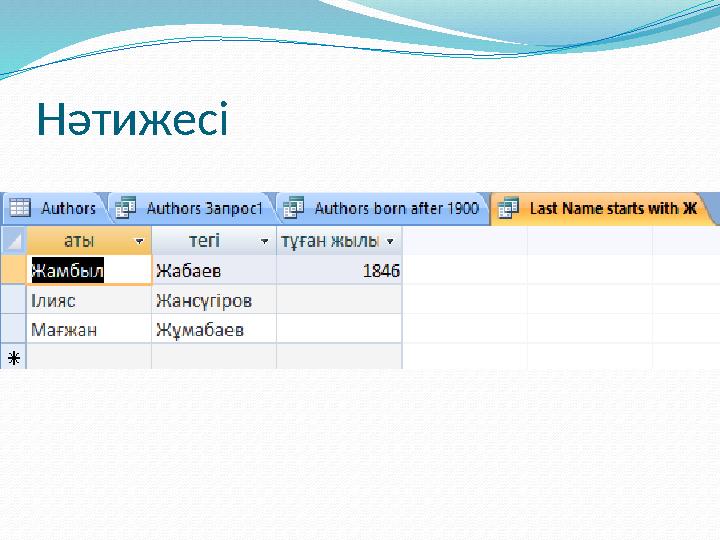Select the аты column header
This screenshot has width=720, height=540.
pyautogui.click(x=89, y=240)
